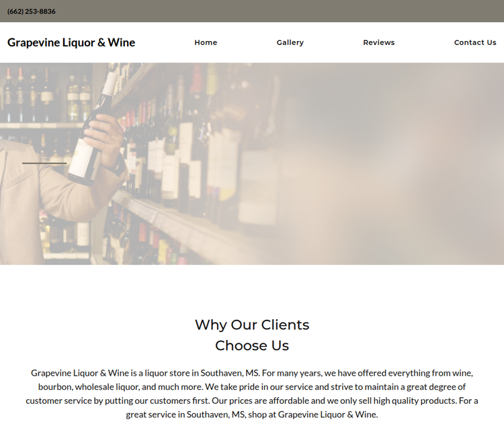Image resolution: width=504 pixels, height=422 pixels.
Task: Click the word 'Wine' in the site logo
Action: click(122, 42)
